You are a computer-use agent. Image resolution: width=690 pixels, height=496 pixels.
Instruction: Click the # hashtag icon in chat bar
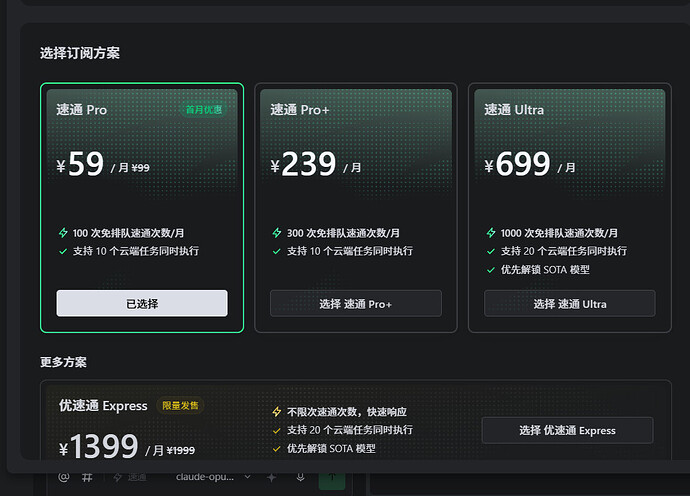coord(87,477)
